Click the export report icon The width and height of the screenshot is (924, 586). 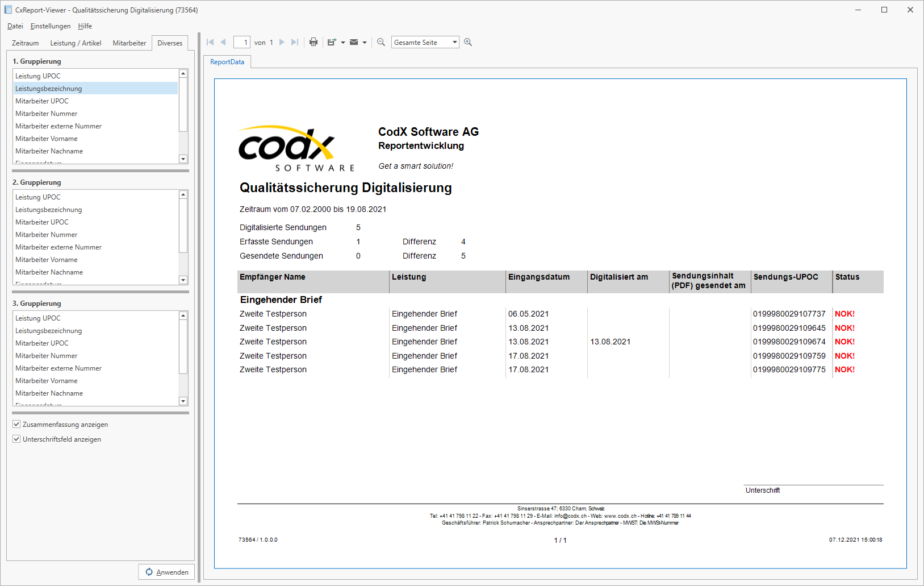pos(332,42)
